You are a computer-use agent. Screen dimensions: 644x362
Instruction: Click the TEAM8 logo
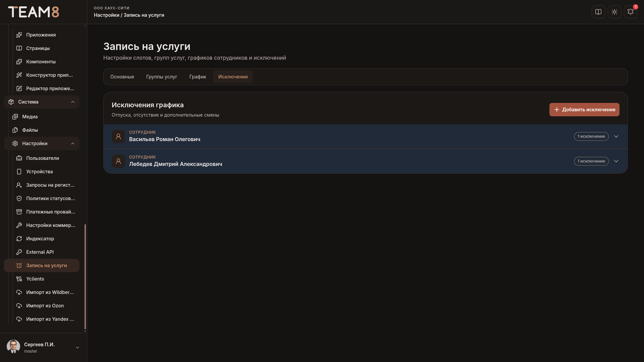tap(34, 12)
